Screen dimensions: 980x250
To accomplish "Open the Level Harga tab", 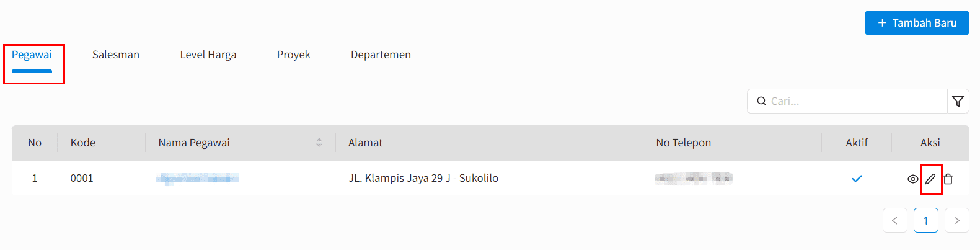I will click(208, 55).
